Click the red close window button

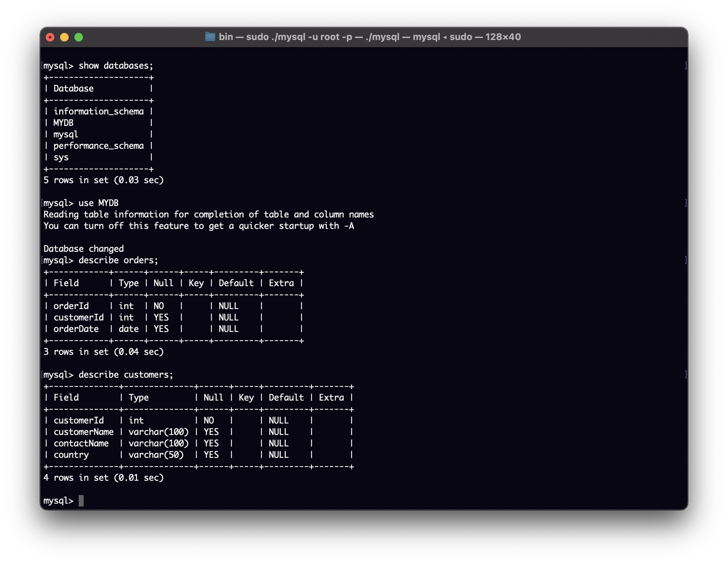[x=50, y=37]
